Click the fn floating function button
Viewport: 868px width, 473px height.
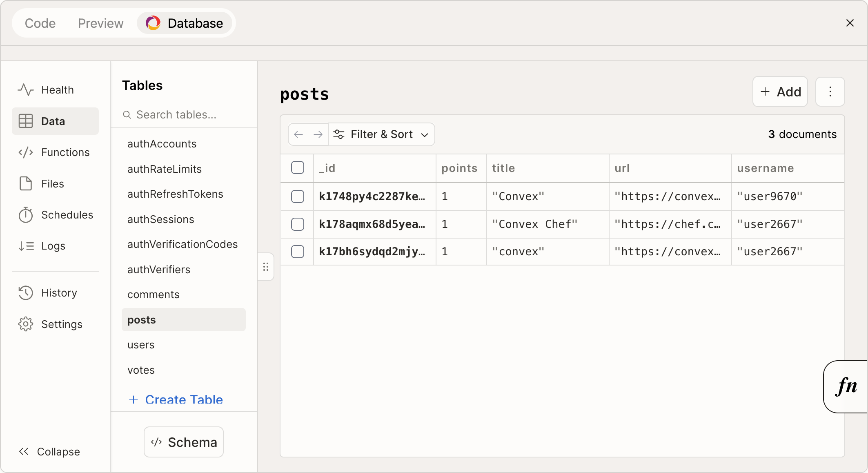point(847,386)
